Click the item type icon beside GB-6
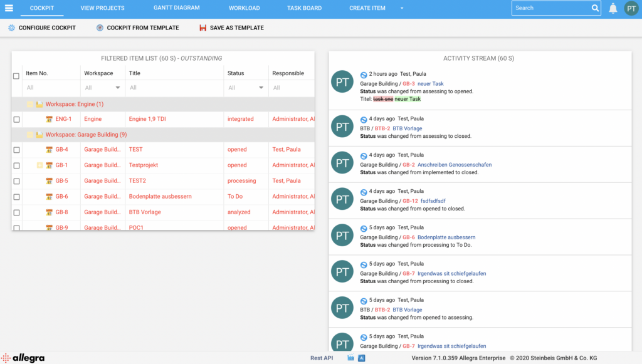This screenshot has width=642, height=364. tap(49, 197)
